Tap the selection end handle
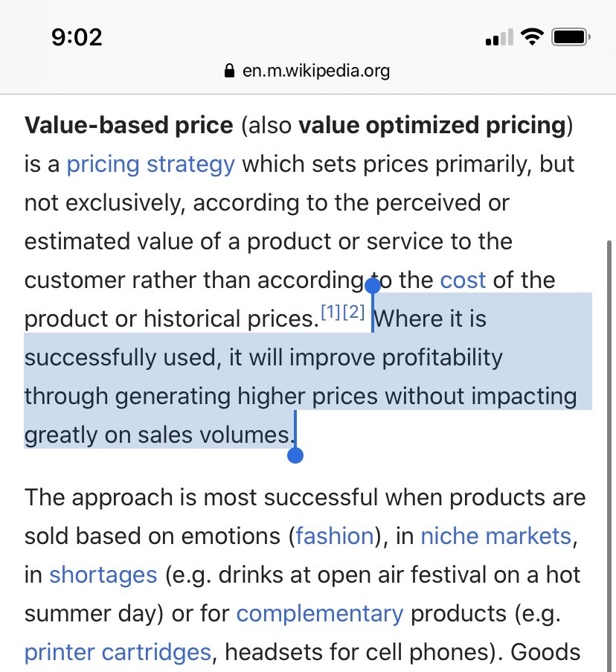The image size is (616, 672). [295, 455]
